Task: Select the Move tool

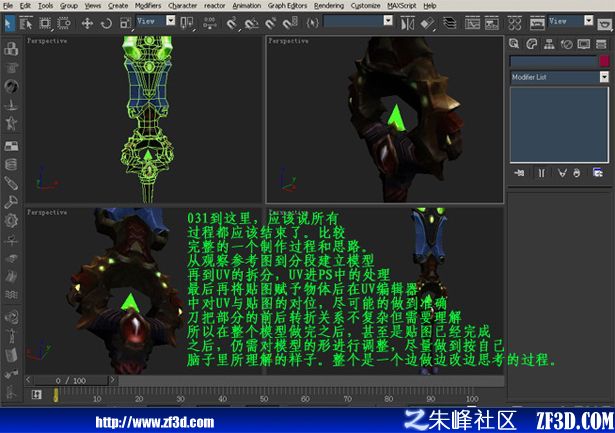Action: (x=87, y=24)
